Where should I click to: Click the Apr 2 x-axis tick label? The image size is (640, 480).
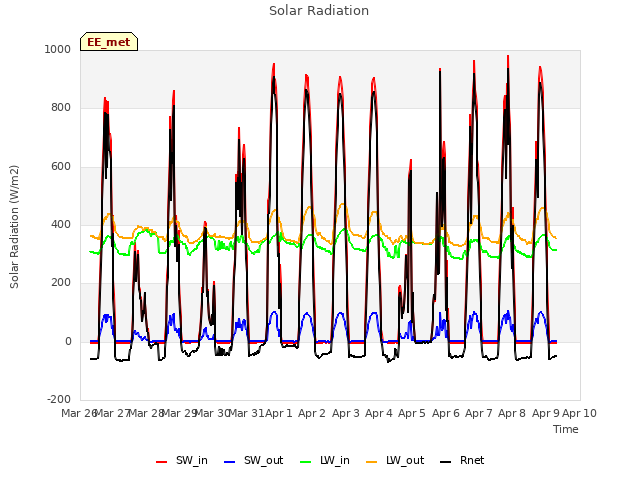[312, 413]
